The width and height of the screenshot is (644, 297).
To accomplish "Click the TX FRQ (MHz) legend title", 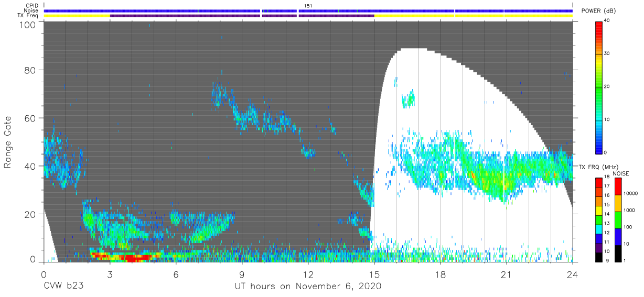I will pos(599,167).
